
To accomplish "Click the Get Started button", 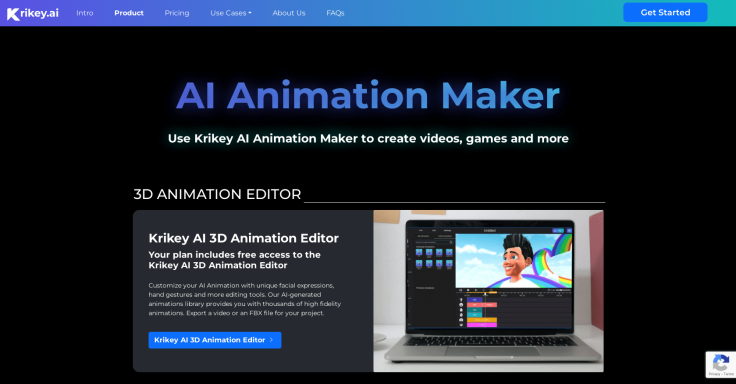I will tap(665, 13).
